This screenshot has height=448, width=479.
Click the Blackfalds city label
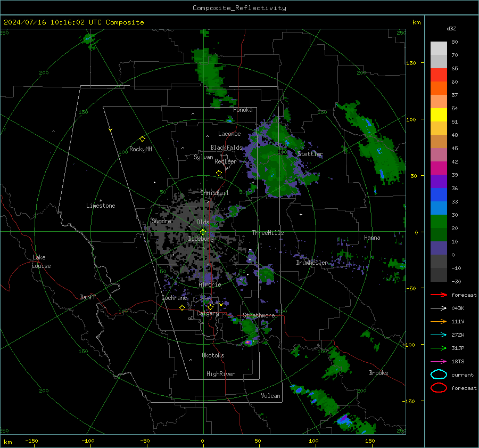tap(226, 148)
